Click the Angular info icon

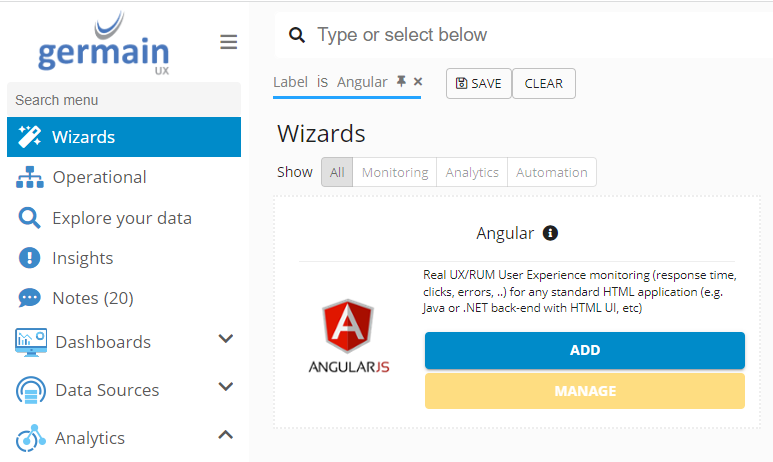[x=550, y=233]
